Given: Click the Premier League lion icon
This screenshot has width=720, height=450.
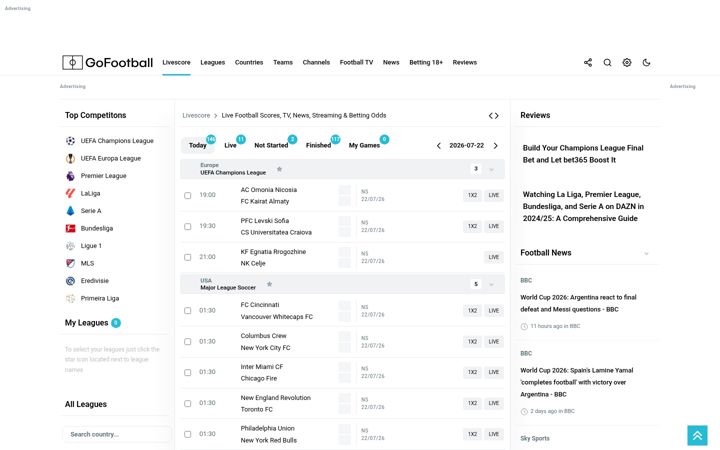Looking at the screenshot, I should click(x=70, y=176).
